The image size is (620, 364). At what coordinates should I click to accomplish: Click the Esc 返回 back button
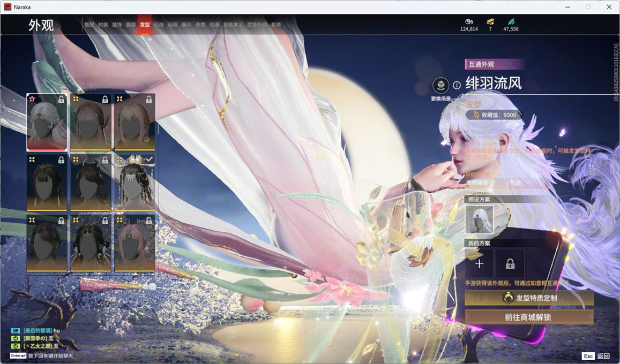click(595, 356)
